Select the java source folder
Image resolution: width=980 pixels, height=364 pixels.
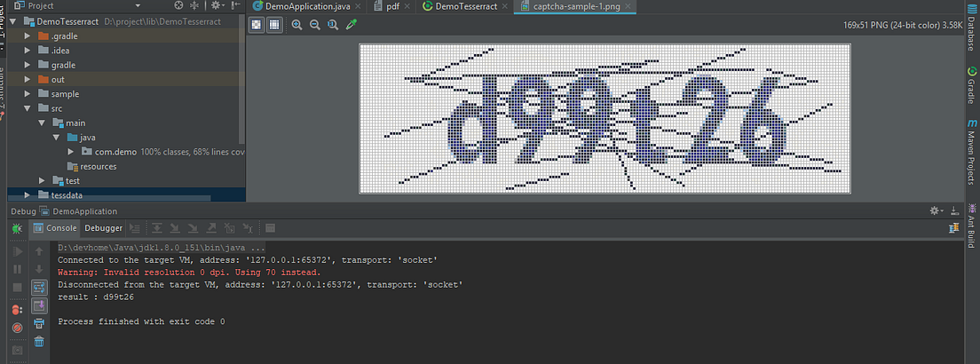pyautogui.click(x=82, y=138)
